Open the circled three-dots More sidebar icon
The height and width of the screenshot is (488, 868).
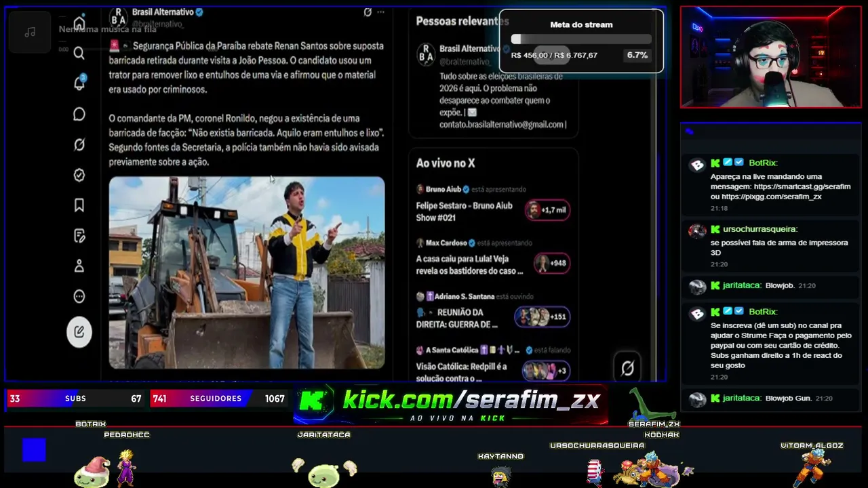coord(79,296)
